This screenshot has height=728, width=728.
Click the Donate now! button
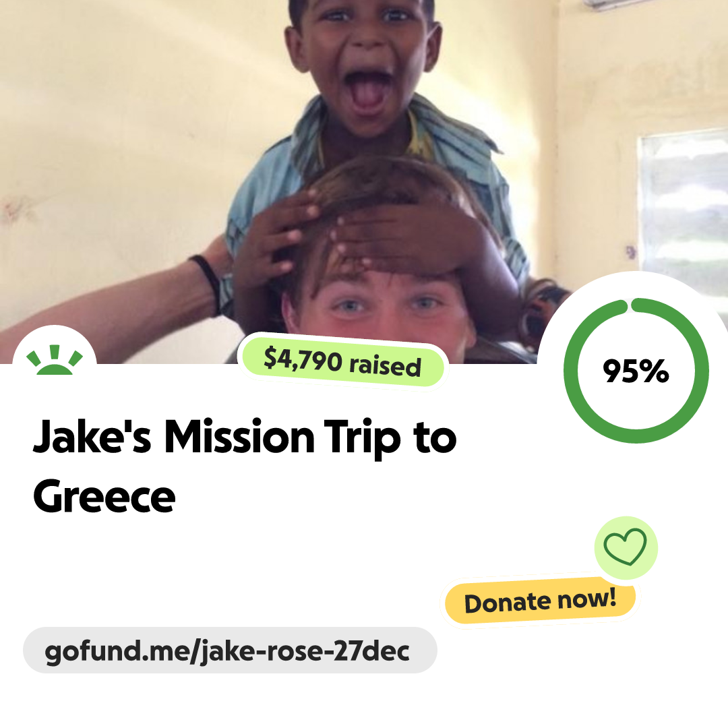click(540, 601)
